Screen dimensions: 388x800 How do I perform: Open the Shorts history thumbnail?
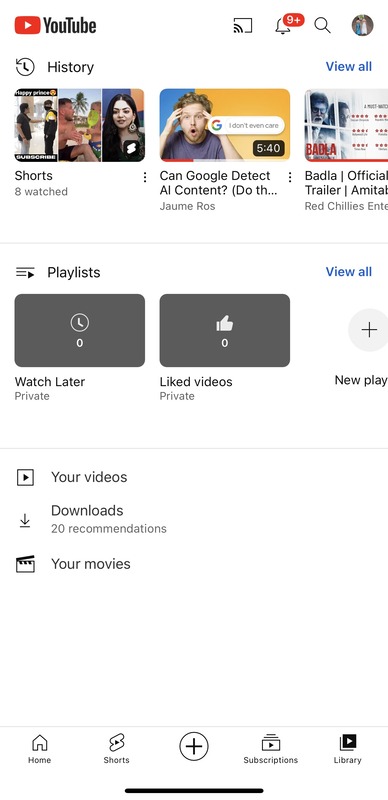80,125
